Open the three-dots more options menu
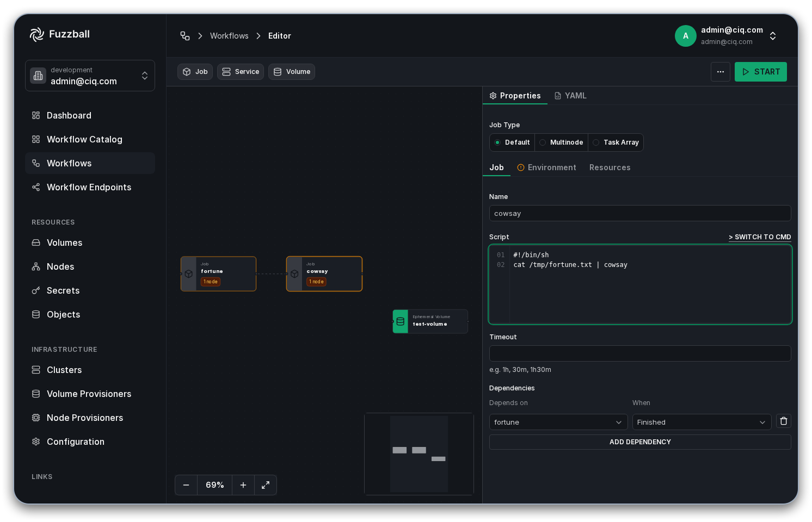This screenshot has height=522, width=812. tap(720, 72)
